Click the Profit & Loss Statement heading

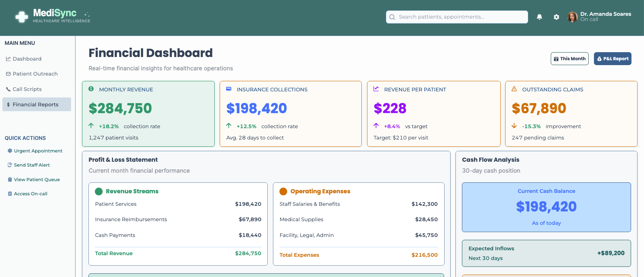pyautogui.click(x=123, y=160)
